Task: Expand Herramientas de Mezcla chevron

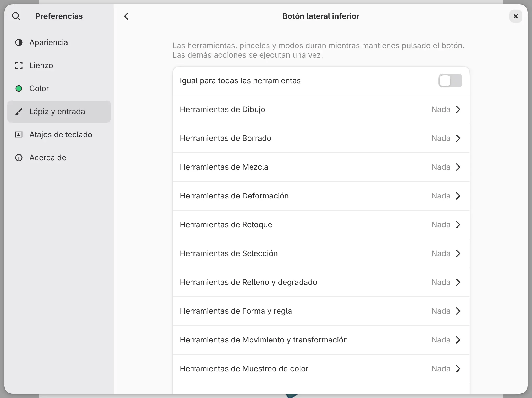Action: (x=458, y=167)
